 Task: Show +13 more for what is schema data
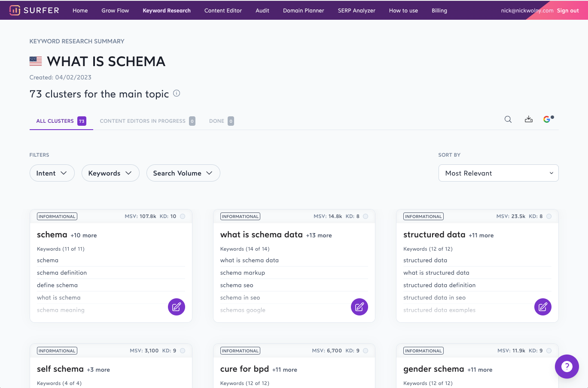click(319, 235)
